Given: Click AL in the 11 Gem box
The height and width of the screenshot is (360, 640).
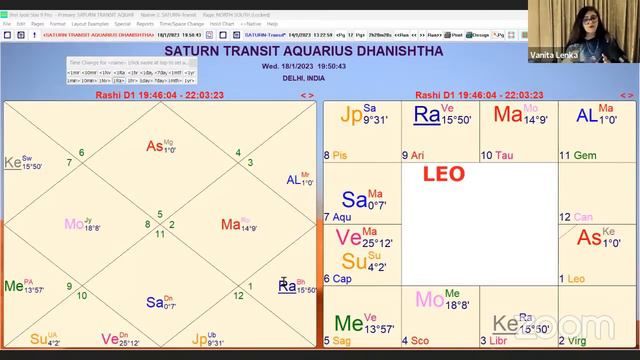Looking at the screenshot, I should click(596, 114).
